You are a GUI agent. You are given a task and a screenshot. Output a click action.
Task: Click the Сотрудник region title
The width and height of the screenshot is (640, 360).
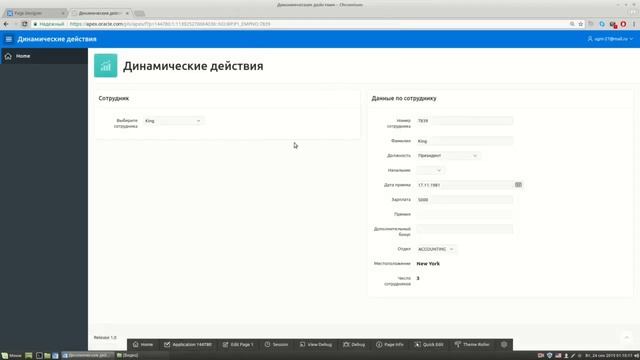click(x=113, y=98)
